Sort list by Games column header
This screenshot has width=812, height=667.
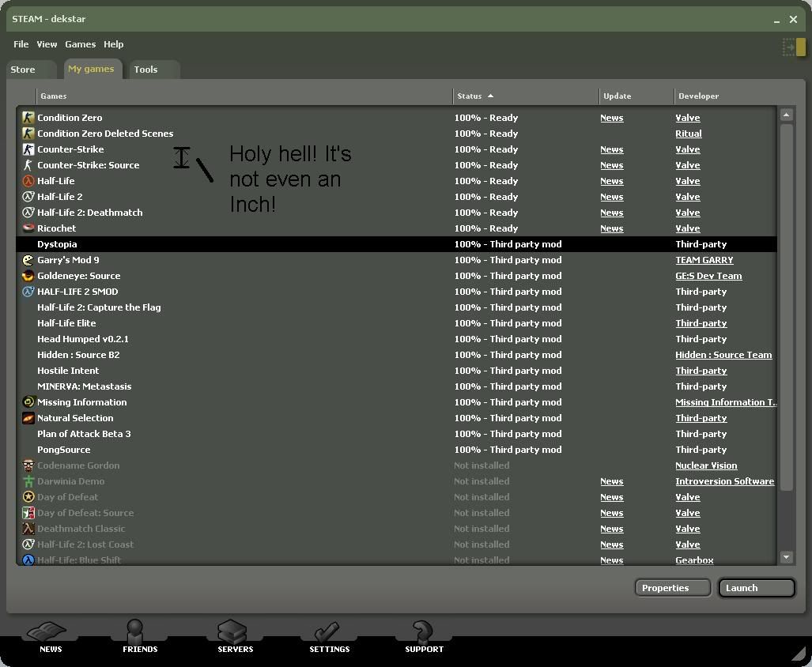point(244,96)
